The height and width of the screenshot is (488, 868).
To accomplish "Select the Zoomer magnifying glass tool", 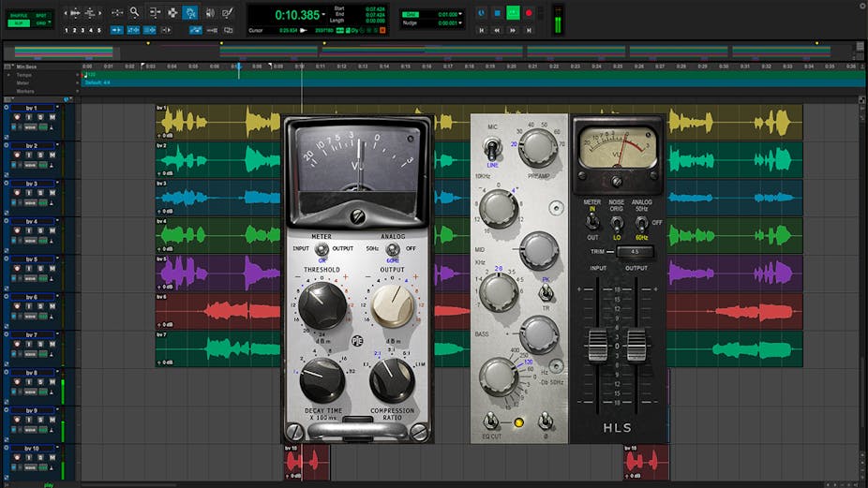I will [135, 13].
